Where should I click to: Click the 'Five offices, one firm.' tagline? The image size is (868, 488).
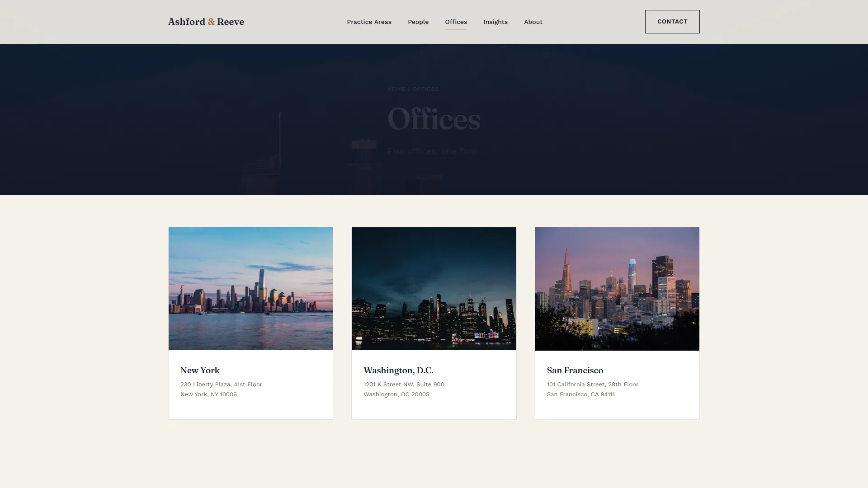[x=433, y=151]
